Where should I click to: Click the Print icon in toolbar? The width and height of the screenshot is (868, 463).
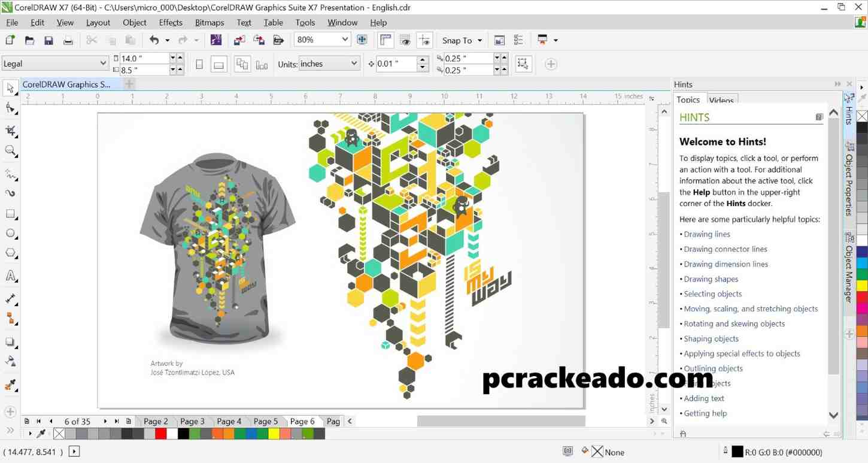(68, 40)
